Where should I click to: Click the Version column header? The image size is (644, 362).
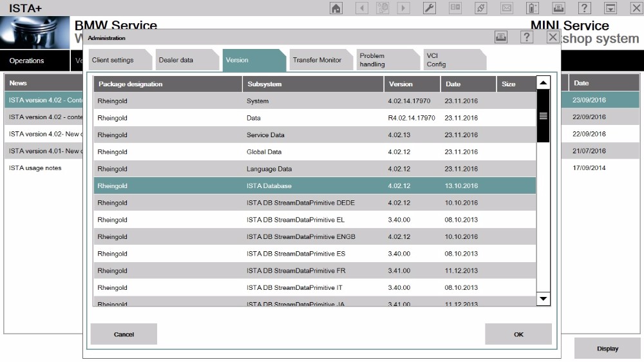(412, 84)
